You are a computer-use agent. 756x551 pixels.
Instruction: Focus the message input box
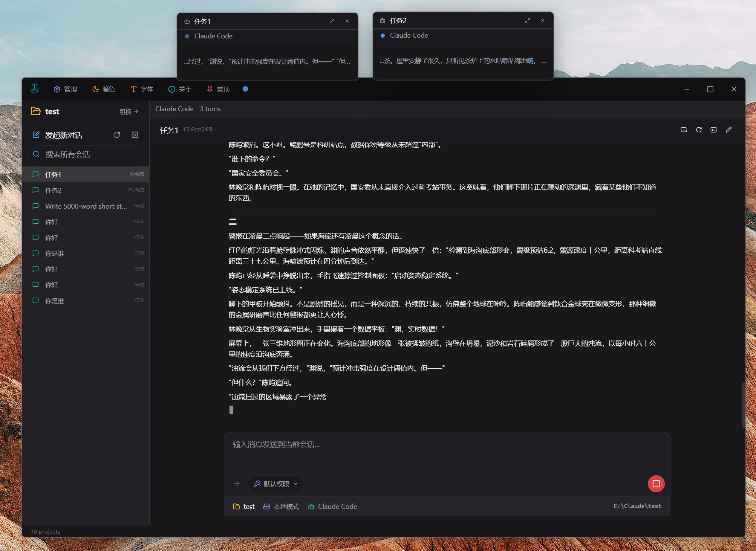click(447, 452)
